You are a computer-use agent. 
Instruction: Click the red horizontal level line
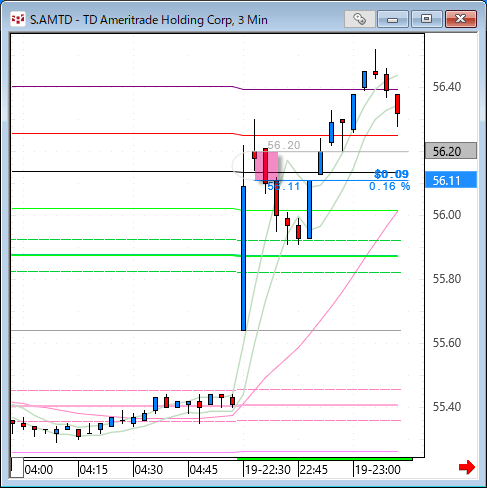(205, 134)
